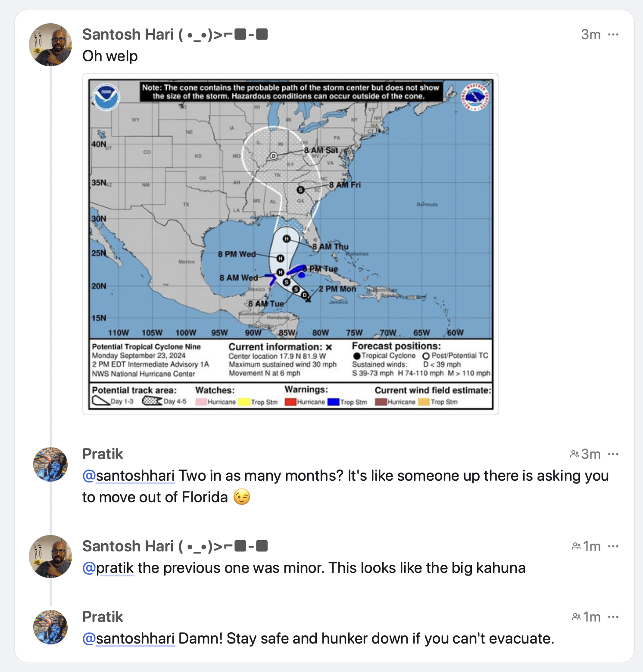
Task: Open the @santoshhari mention in Pratik's first reply
Action: [128, 476]
